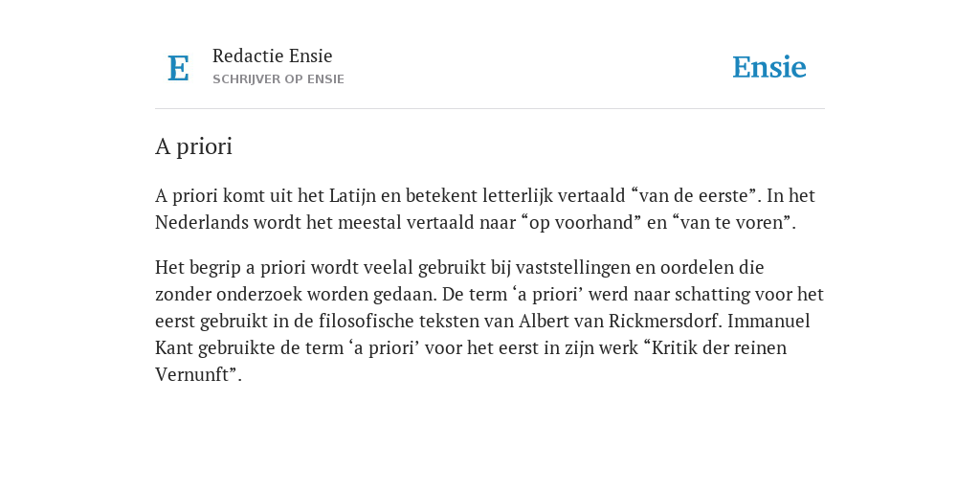The width and height of the screenshot is (980, 490).
Task: Click the SCHRIJVER OP ENSIE subtitle
Action: coord(278,79)
